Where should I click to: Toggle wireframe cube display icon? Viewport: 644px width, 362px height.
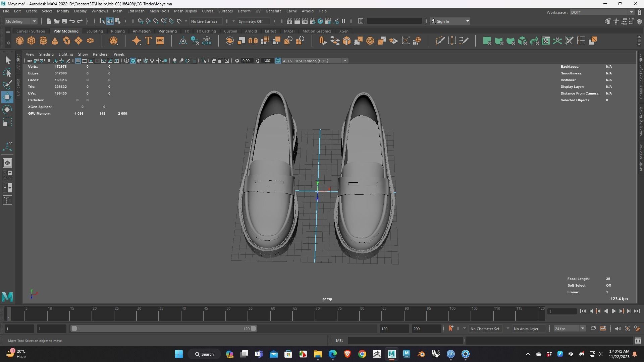click(126, 61)
